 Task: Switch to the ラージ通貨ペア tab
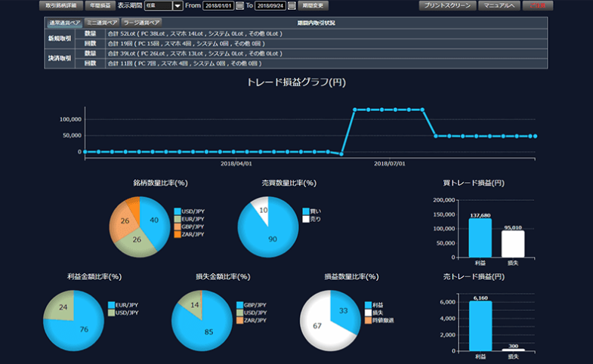[141, 23]
